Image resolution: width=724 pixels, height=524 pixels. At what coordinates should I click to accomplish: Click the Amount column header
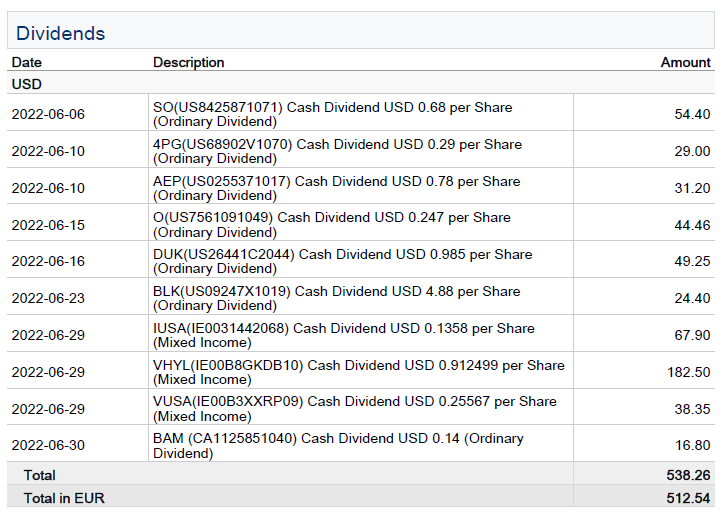(x=685, y=62)
